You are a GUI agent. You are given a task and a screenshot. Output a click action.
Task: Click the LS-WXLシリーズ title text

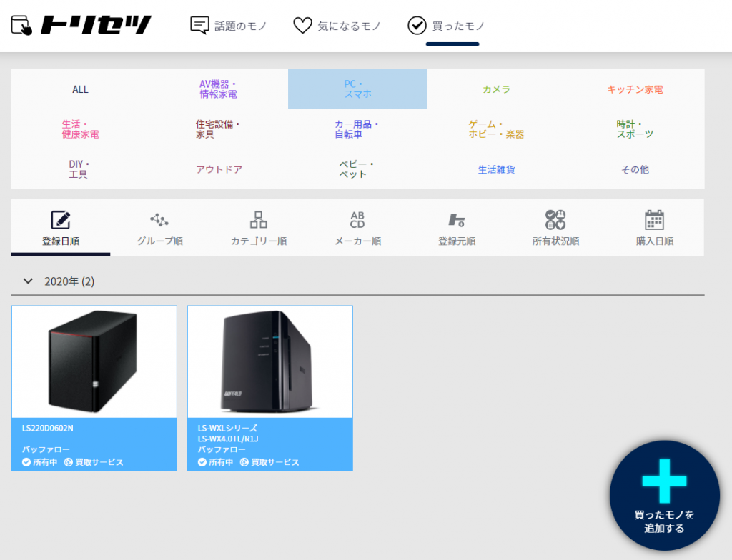click(x=227, y=428)
